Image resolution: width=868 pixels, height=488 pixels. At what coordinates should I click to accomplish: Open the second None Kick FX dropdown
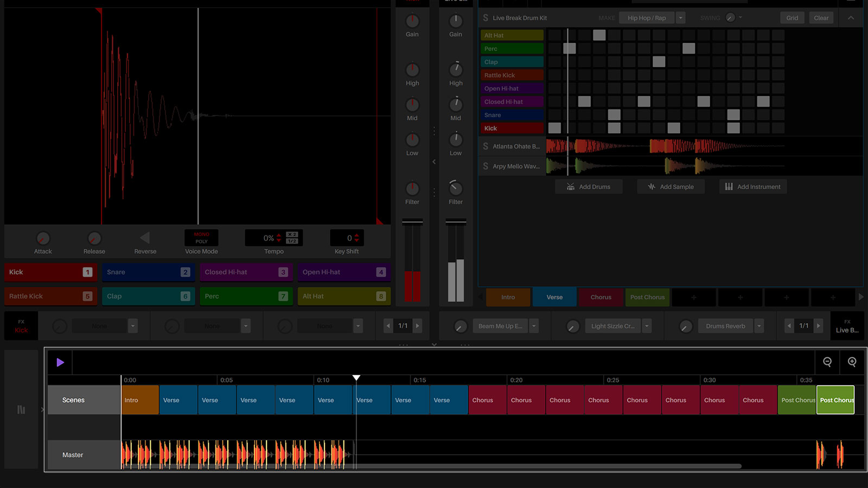pyautogui.click(x=246, y=326)
